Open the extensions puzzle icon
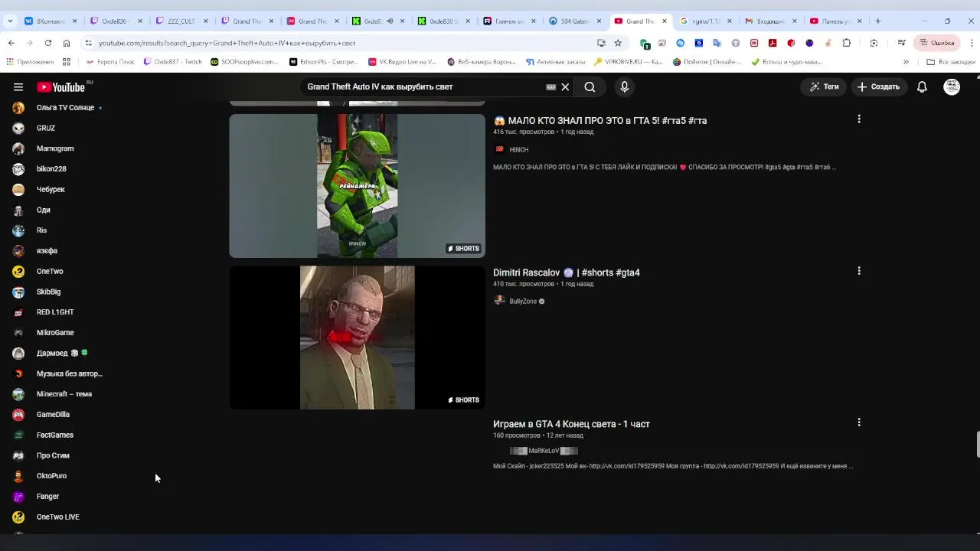The image size is (980, 551). coord(847,43)
